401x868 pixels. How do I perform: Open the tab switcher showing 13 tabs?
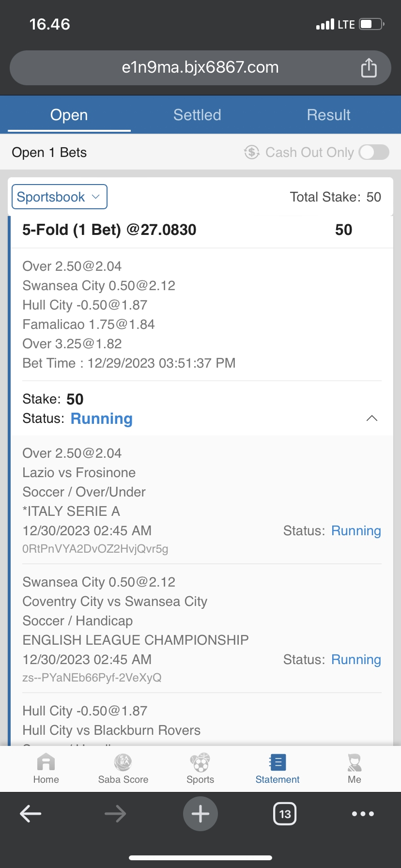click(x=285, y=814)
